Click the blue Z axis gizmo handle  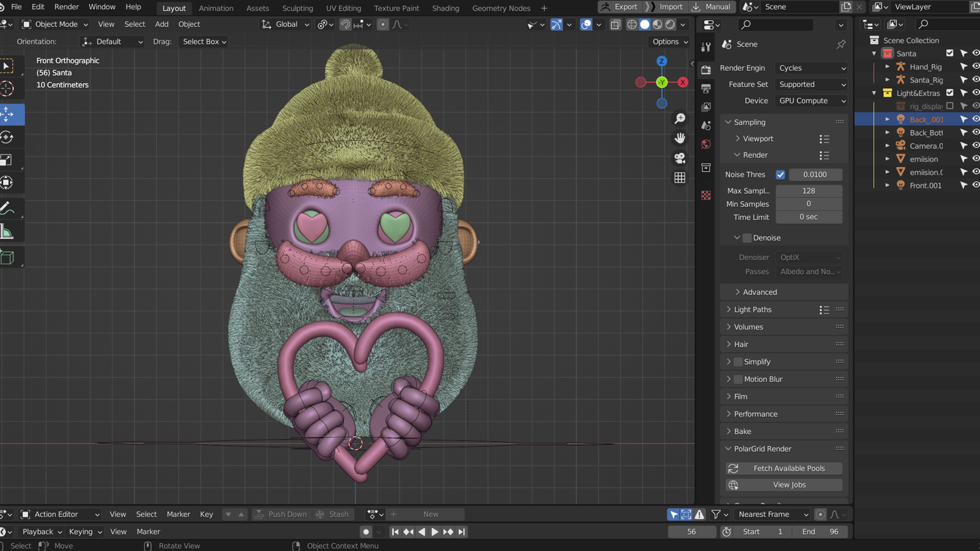click(662, 61)
